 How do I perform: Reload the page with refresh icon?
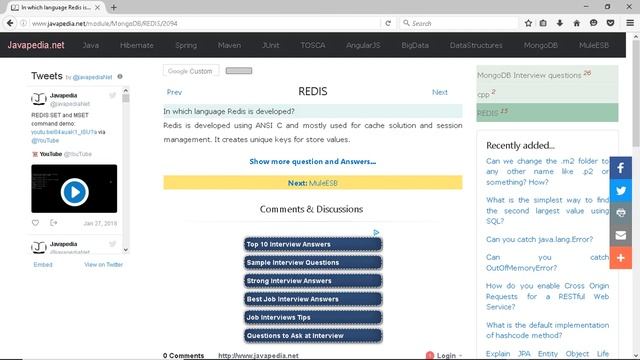click(388, 23)
